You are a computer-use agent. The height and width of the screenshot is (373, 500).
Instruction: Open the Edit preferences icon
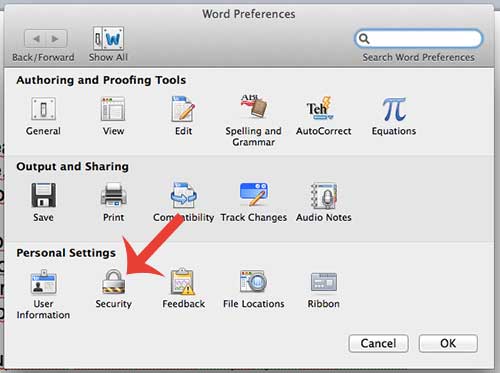point(183,109)
